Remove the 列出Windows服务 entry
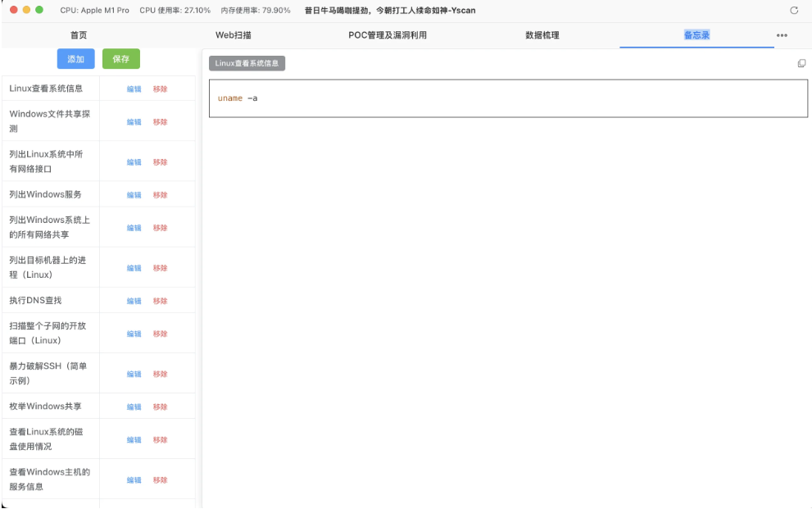 (160, 195)
